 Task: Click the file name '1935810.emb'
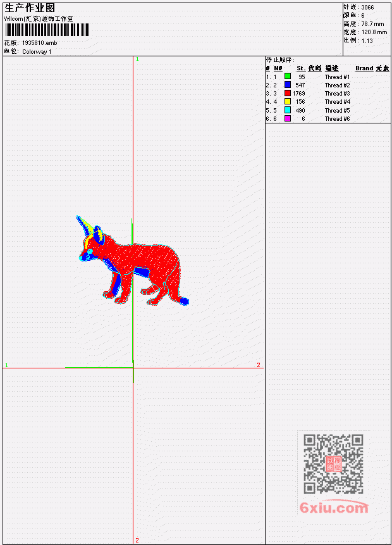coord(40,43)
